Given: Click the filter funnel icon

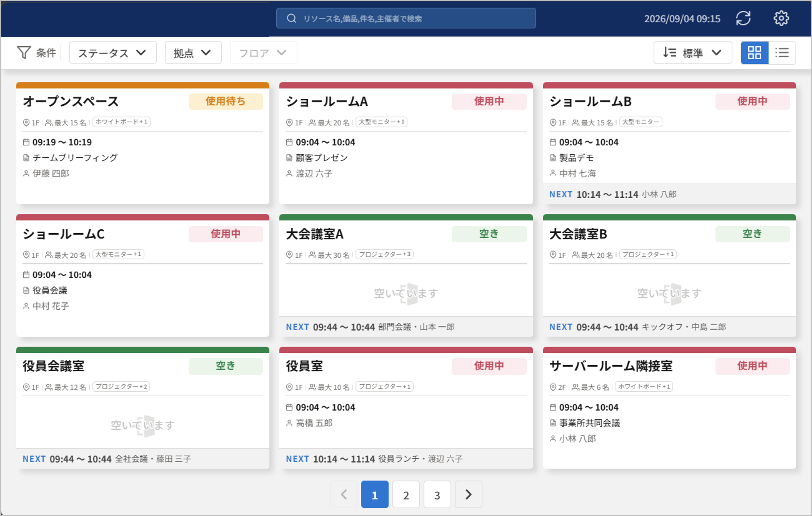Looking at the screenshot, I should tap(24, 53).
